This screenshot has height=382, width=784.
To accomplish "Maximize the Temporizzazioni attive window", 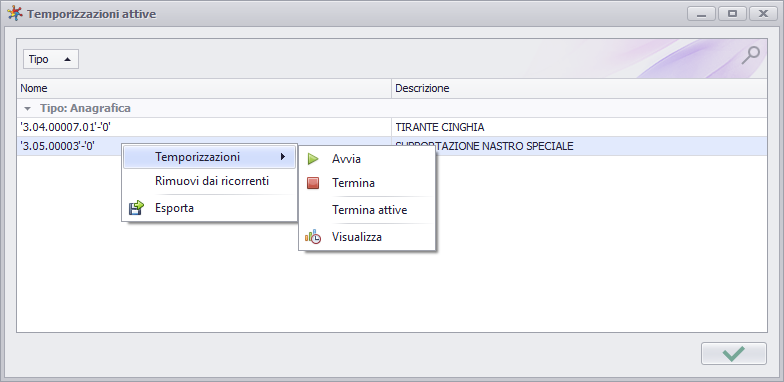I will click(x=732, y=14).
